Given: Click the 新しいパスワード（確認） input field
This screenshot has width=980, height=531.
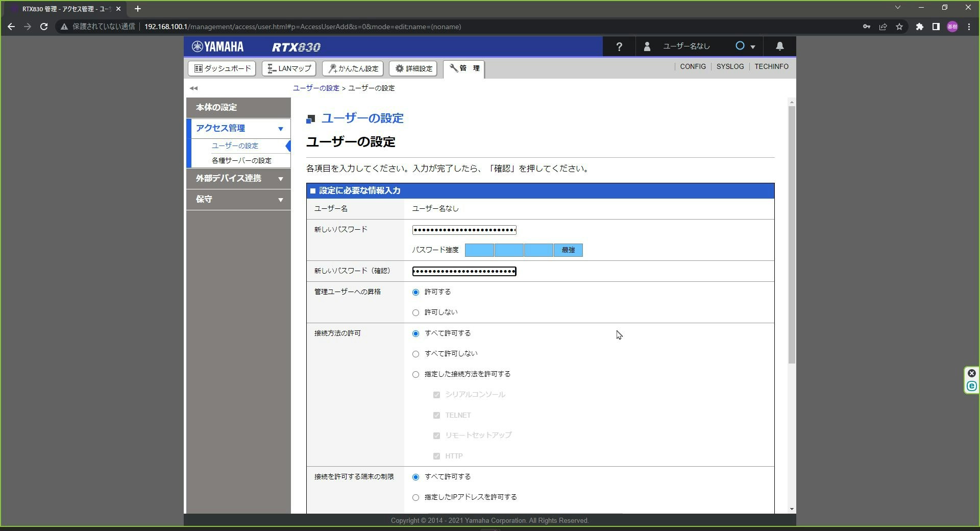Looking at the screenshot, I should 464,272.
